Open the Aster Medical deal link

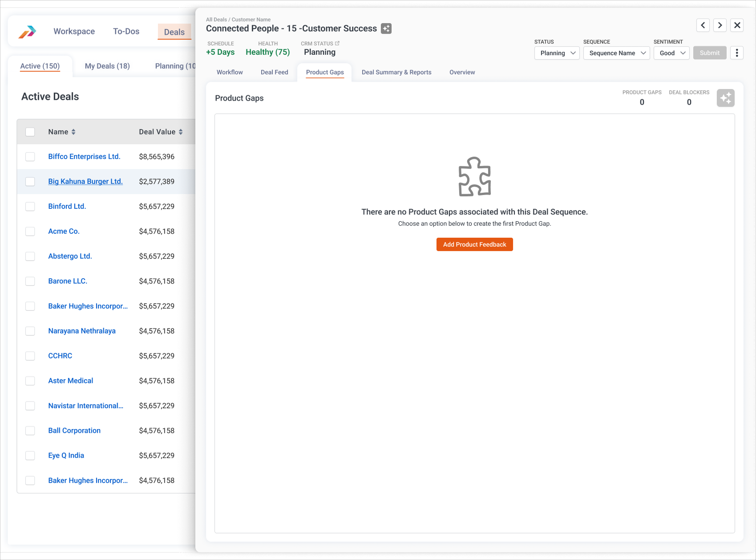click(71, 381)
